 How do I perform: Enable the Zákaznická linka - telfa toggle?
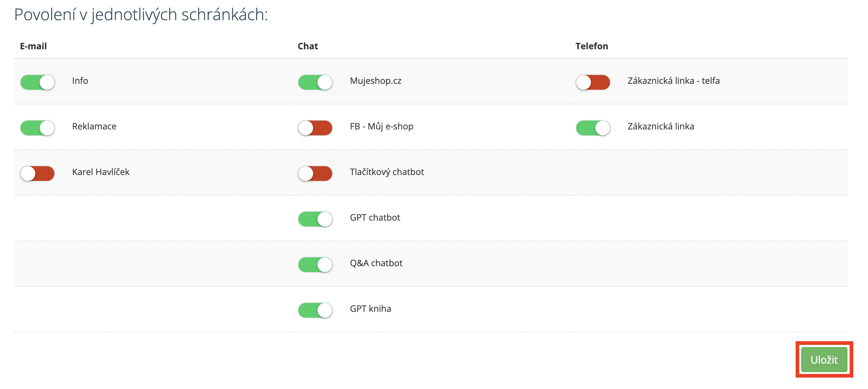tap(593, 82)
